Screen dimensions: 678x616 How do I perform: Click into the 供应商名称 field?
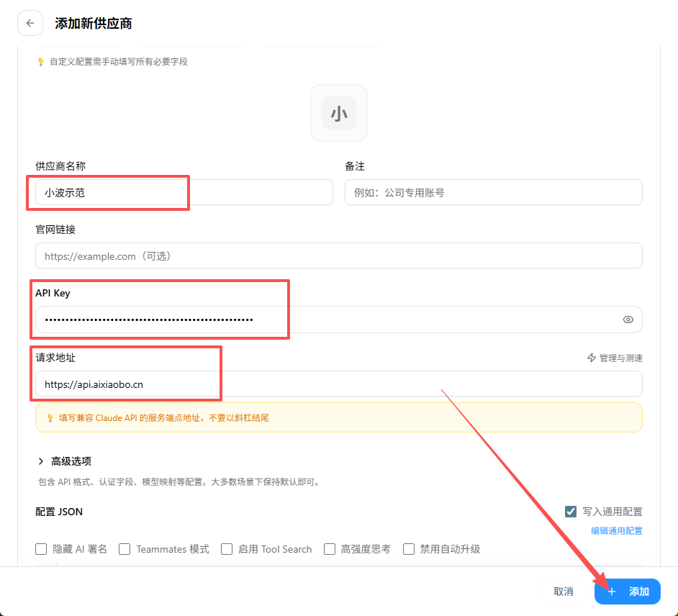pyautogui.click(x=184, y=192)
